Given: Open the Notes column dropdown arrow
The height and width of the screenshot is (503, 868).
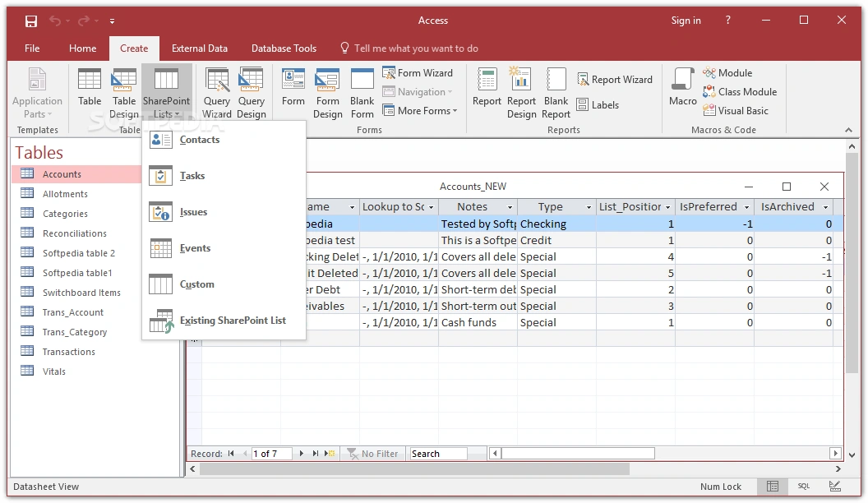Looking at the screenshot, I should click(x=510, y=207).
